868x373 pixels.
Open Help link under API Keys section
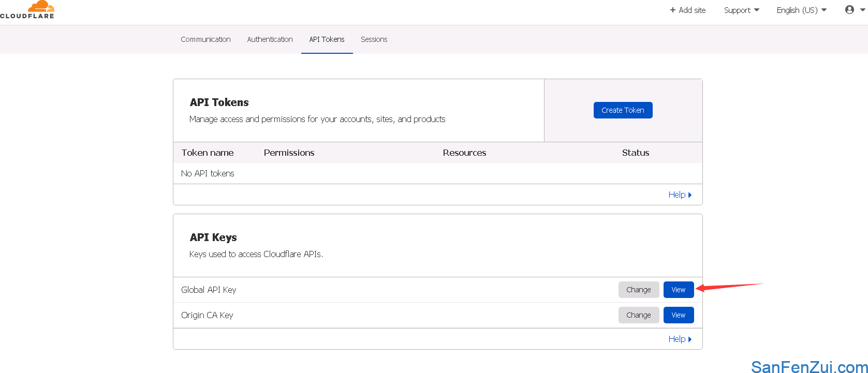[680, 339]
